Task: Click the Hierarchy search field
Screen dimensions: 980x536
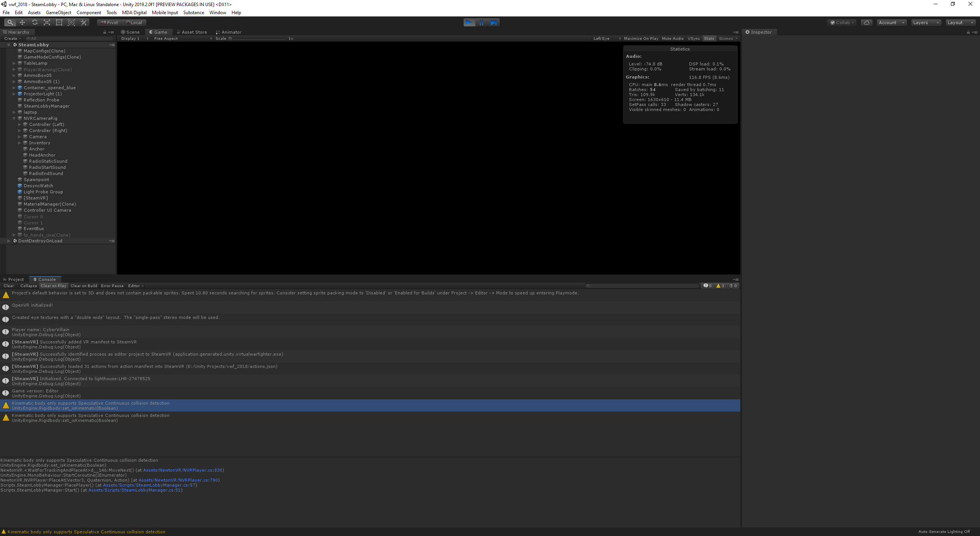Action: [x=69, y=38]
